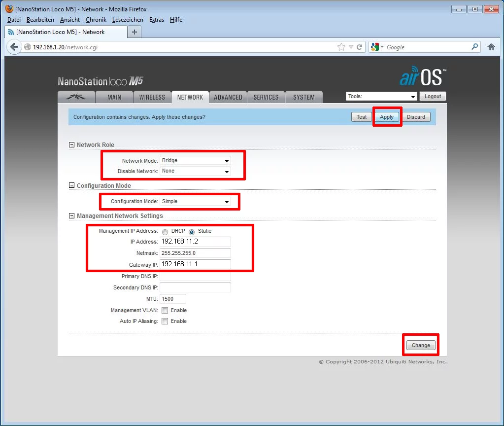504x426 pixels.
Task: Open the Ubiquiti logo tab
Action: (76, 97)
